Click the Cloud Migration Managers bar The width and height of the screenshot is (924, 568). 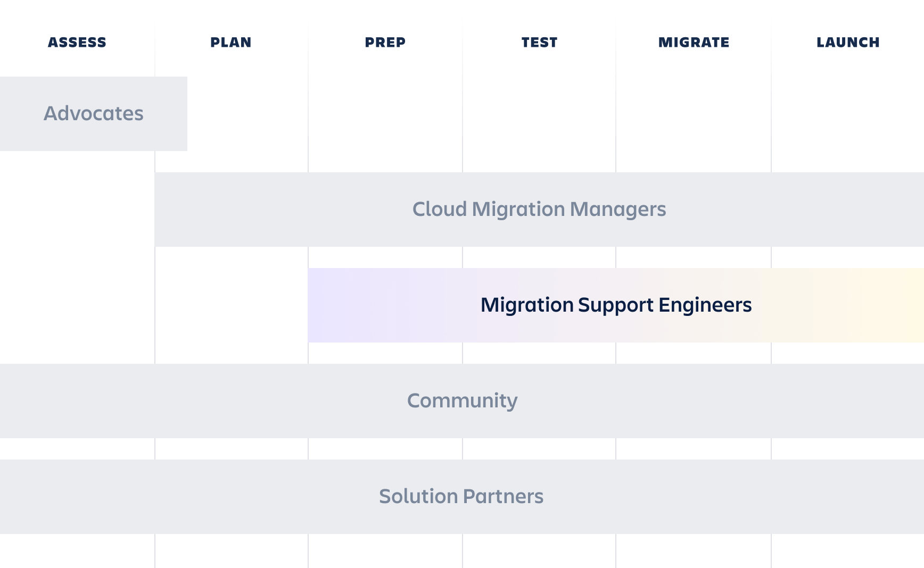coord(539,210)
